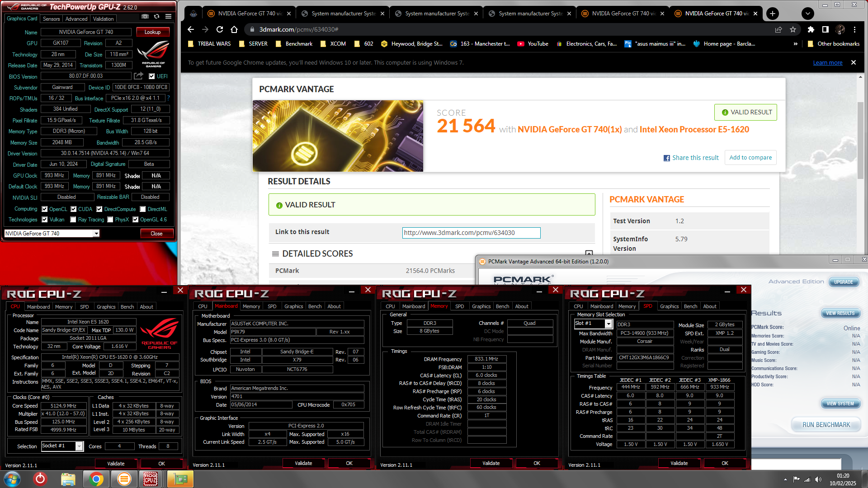Share this page via the address bar icon
The height and width of the screenshot is (488, 868).
pos(778,29)
